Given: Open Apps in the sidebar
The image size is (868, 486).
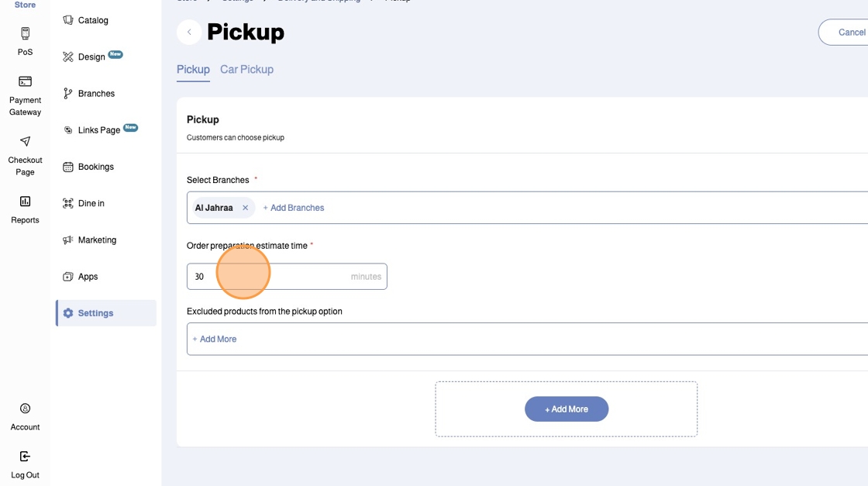Looking at the screenshot, I should coord(88,277).
